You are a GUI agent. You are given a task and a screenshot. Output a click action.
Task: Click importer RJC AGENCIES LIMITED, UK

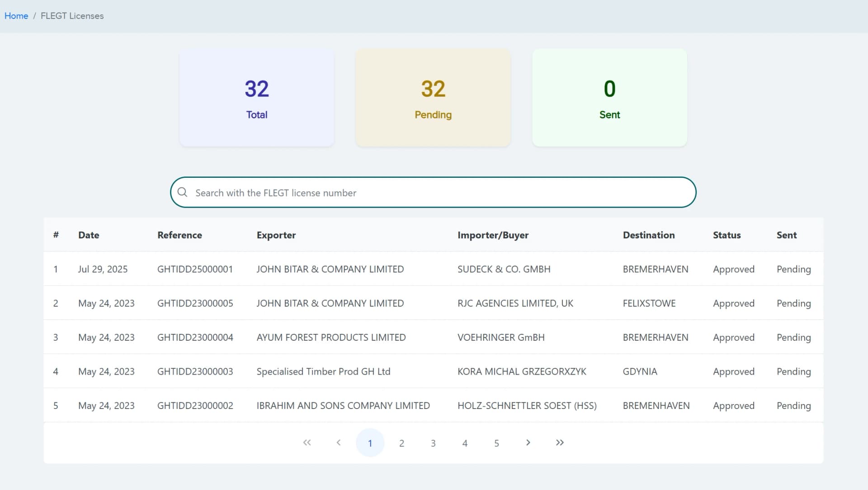(x=515, y=303)
